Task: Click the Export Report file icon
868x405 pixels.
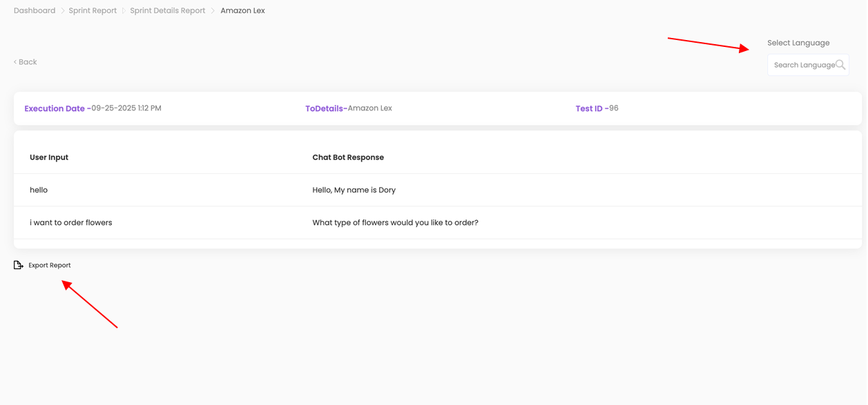Action: pos(19,265)
